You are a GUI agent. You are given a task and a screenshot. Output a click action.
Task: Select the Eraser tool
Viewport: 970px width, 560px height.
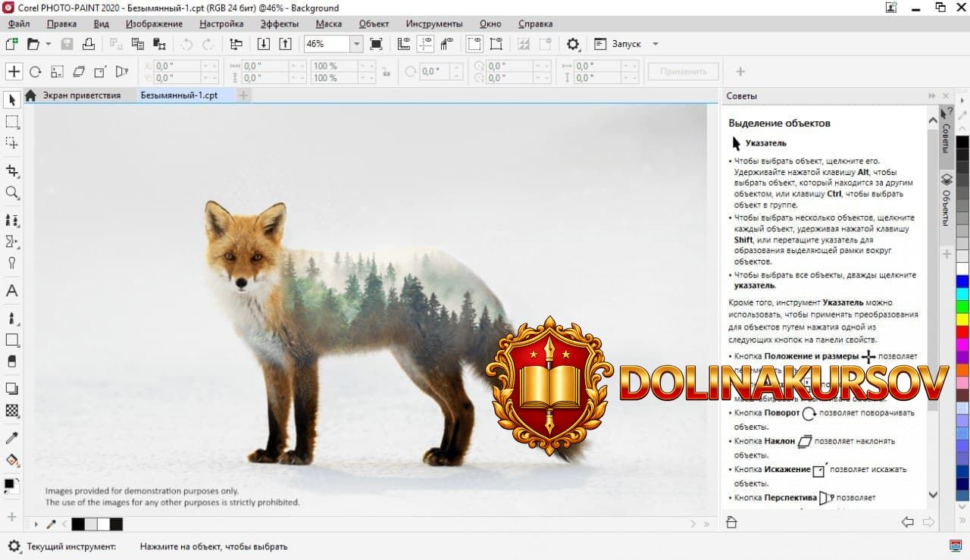pyautogui.click(x=11, y=362)
